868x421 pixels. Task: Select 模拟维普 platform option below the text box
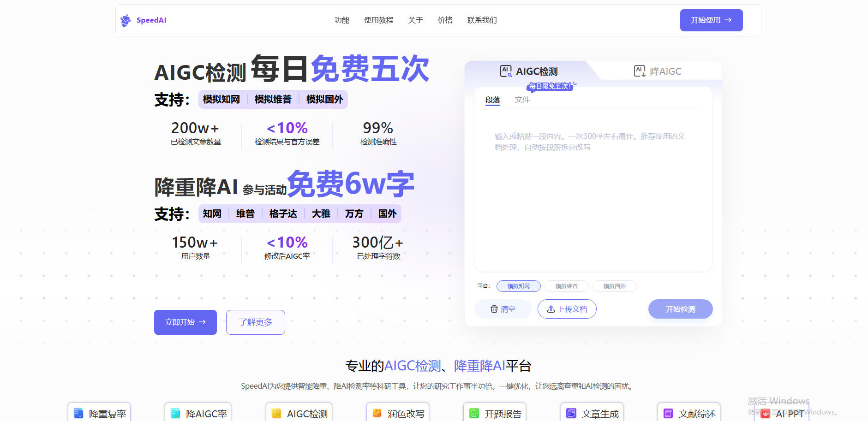tap(567, 286)
